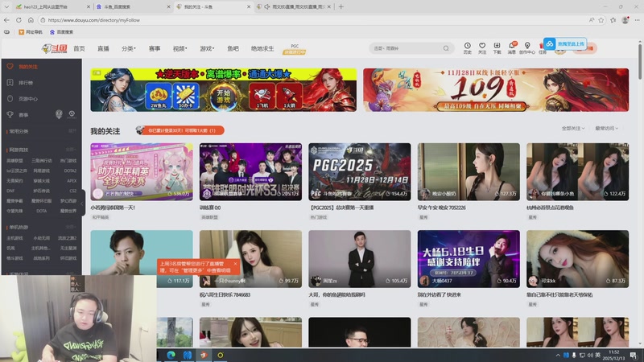The height and width of the screenshot is (362, 644).
Task: Collapse the left sidebar with arrow handle
Action: [82, 203]
